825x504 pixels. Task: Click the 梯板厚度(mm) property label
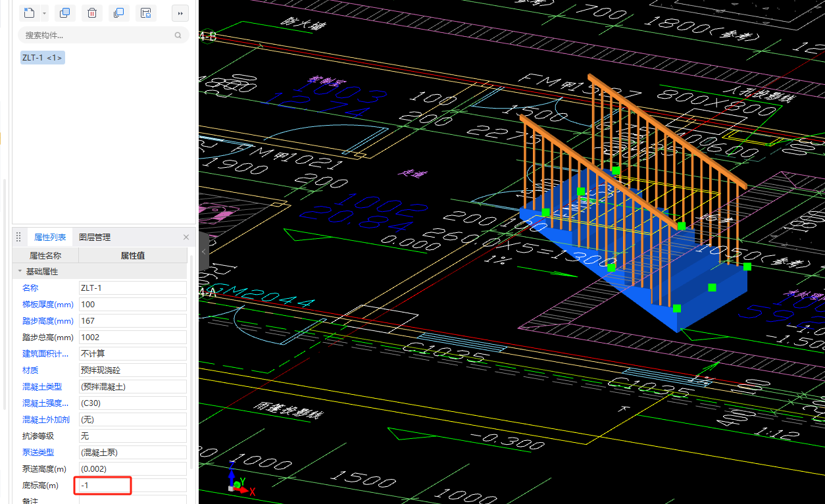pyautogui.click(x=48, y=304)
